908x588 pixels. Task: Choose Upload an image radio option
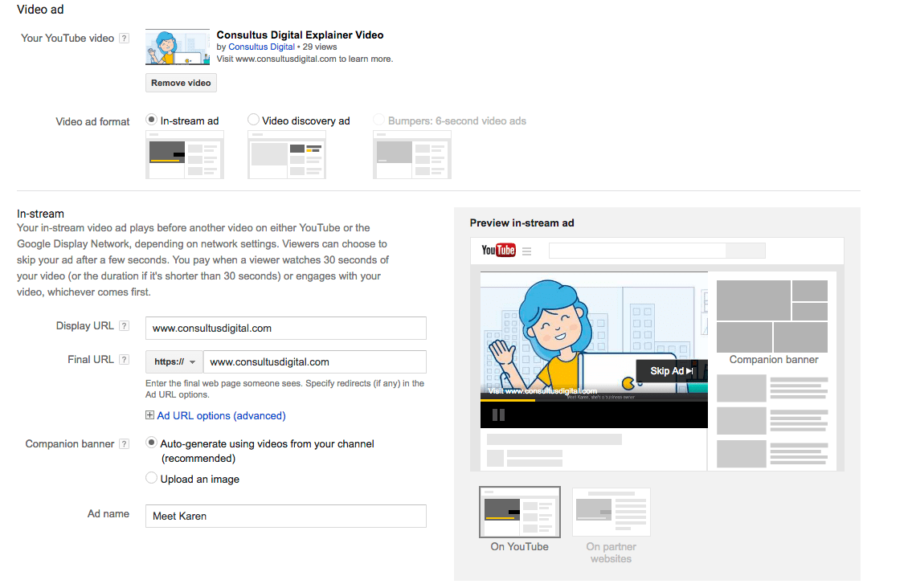[x=151, y=478]
